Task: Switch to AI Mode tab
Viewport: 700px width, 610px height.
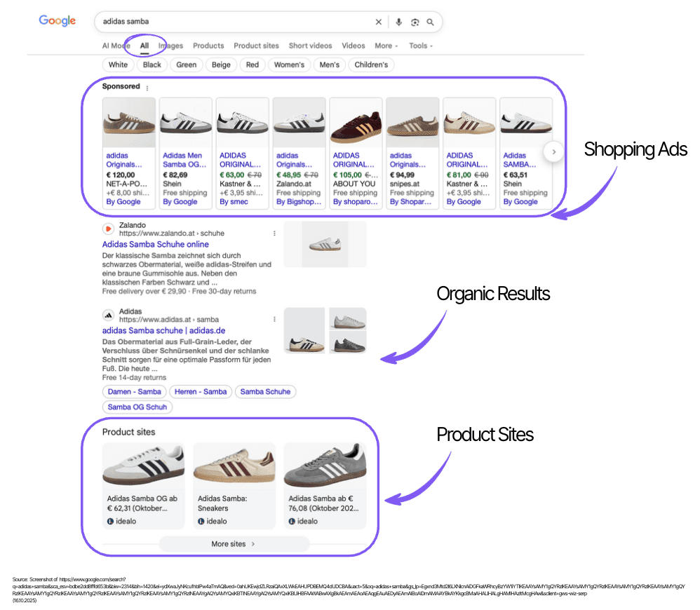Action: point(116,46)
